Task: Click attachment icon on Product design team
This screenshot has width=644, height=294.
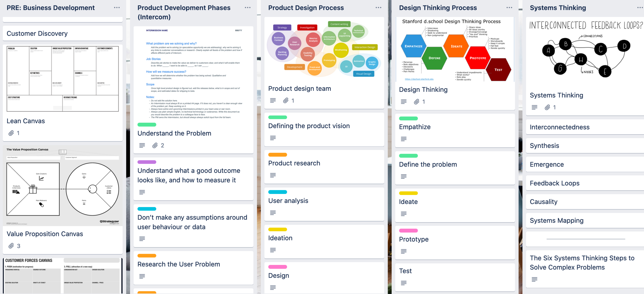Action: 286,101
